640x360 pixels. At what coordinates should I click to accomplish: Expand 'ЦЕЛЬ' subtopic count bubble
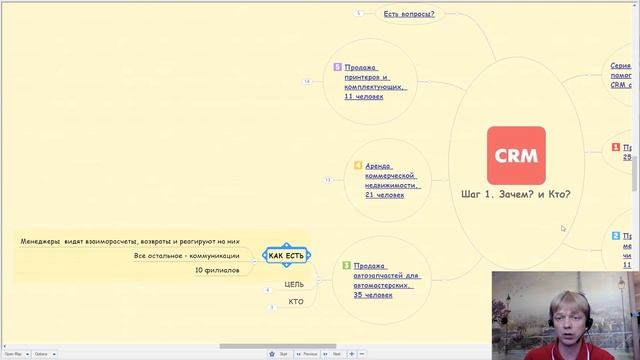pyautogui.click(x=268, y=290)
